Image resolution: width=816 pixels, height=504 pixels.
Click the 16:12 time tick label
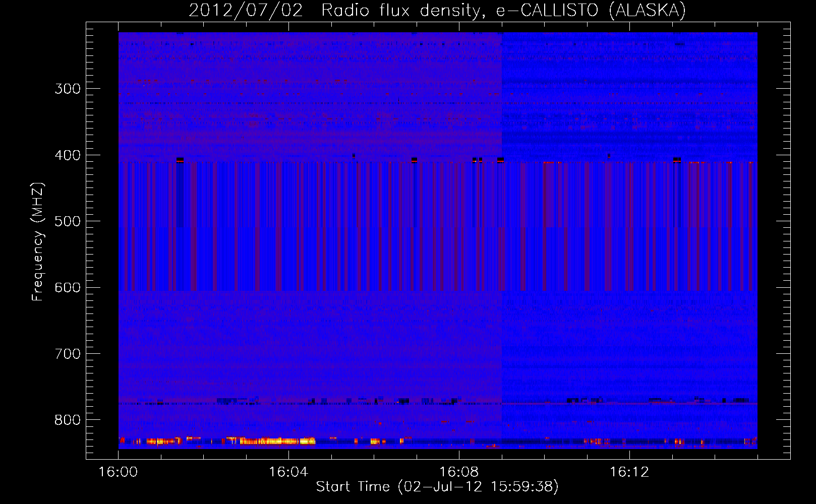pos(629,472)
